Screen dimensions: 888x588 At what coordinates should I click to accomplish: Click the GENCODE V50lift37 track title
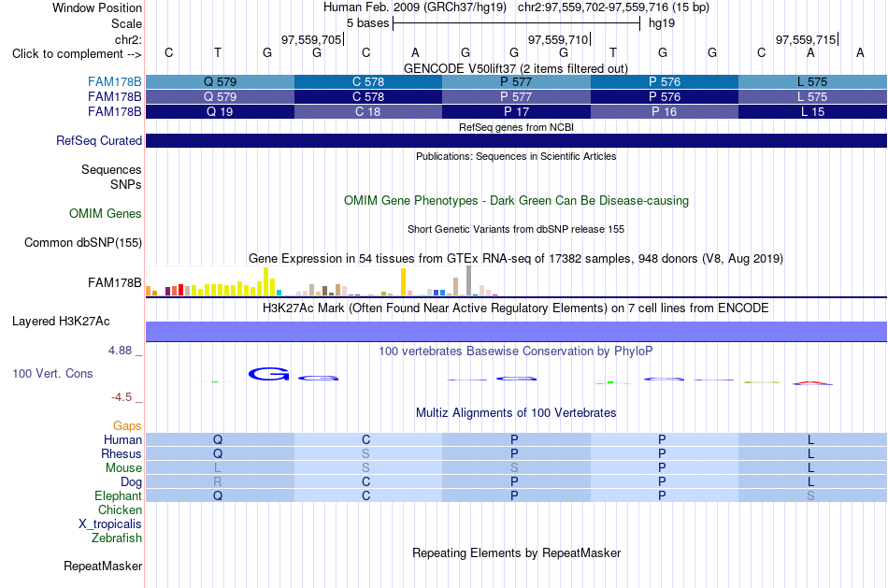516,68
